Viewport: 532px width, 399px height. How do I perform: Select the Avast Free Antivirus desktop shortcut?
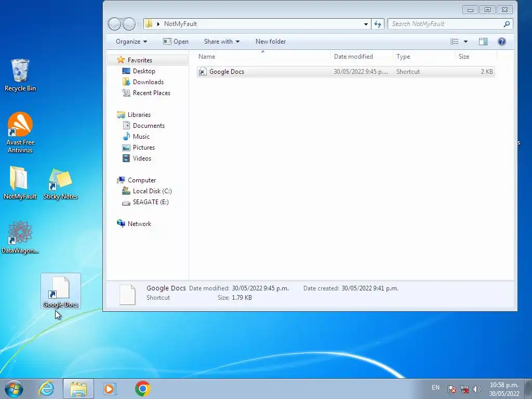click(20, 132)
